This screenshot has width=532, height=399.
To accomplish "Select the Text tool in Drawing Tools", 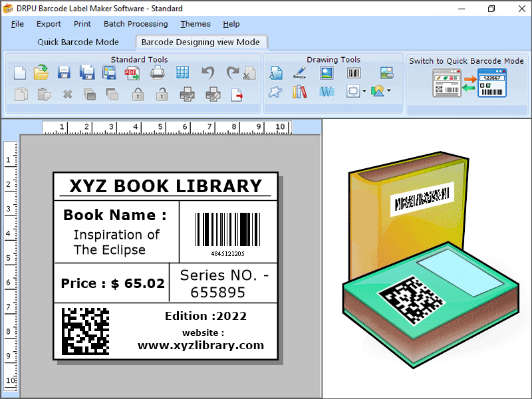I will point(275,73).
